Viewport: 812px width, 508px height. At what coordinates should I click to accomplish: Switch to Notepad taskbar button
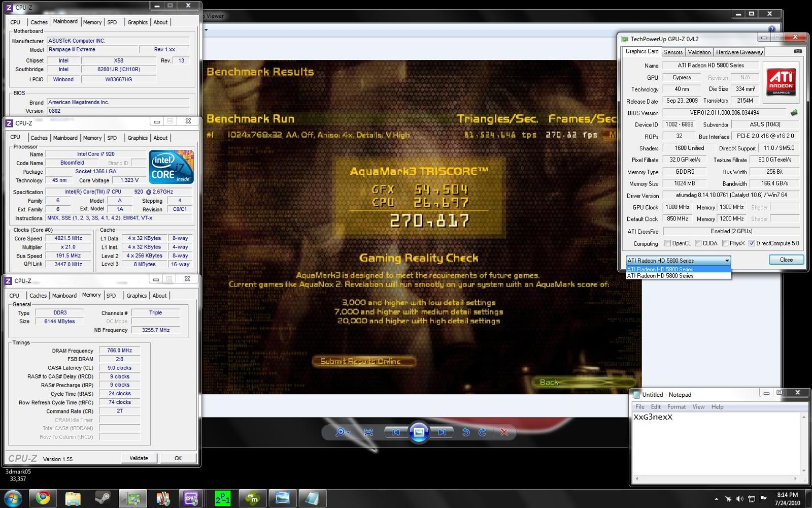pos(312,498)
